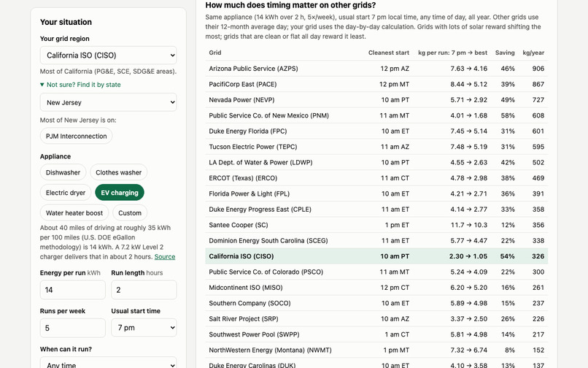
Task: Click the Nevada Power (NEVP) row
Action: click(376, 100)
